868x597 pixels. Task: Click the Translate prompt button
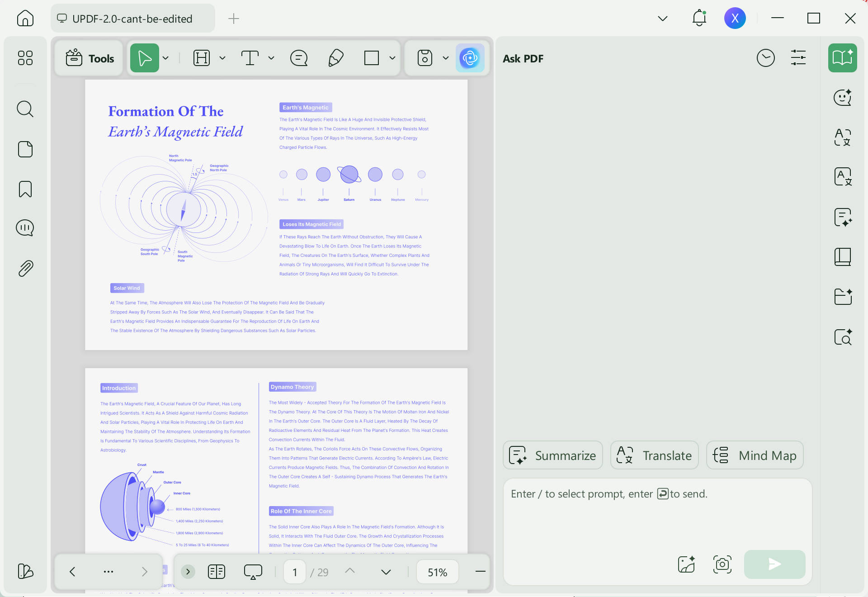pos(655,455)
